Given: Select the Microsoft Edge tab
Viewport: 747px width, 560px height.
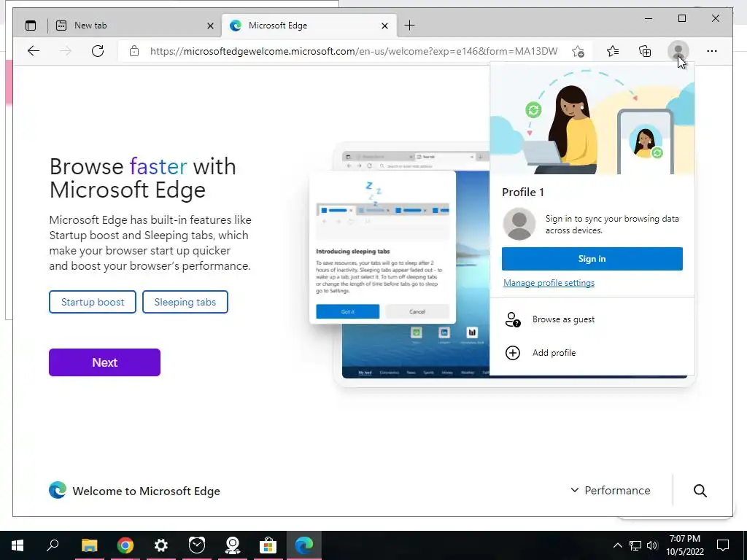Looking at the screenshot, I should [x=309, y=26].
